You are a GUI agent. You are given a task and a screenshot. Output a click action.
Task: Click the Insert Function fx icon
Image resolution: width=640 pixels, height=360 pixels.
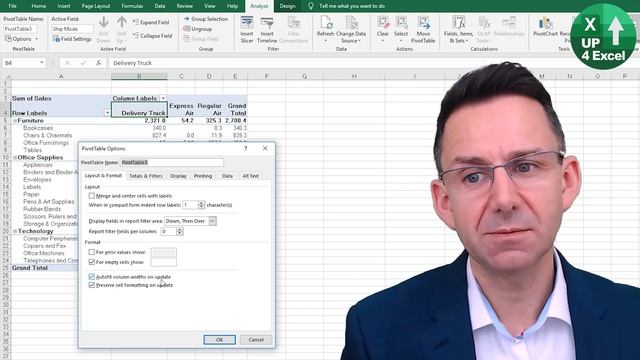[x=99, y=63]
